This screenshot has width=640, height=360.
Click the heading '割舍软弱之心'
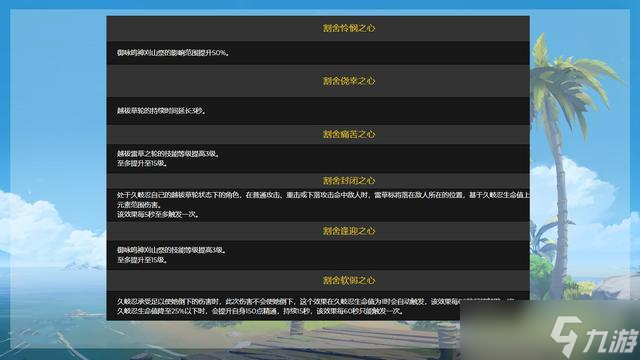coord(349,280)
